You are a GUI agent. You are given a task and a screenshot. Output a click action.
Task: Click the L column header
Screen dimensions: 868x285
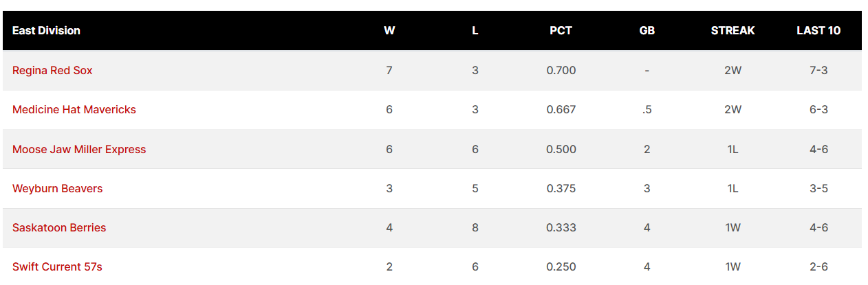[x=475, y=30]
